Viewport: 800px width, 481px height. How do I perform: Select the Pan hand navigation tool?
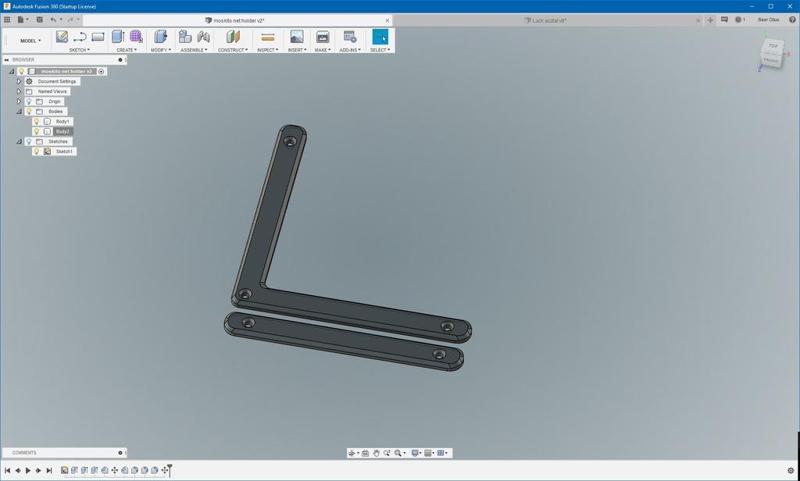coord(376,453)
